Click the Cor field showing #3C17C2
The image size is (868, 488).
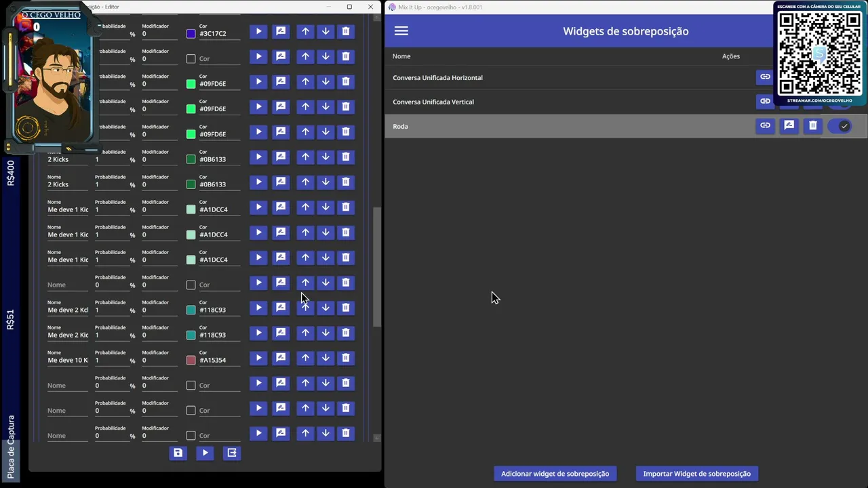(x=220, y=34)
